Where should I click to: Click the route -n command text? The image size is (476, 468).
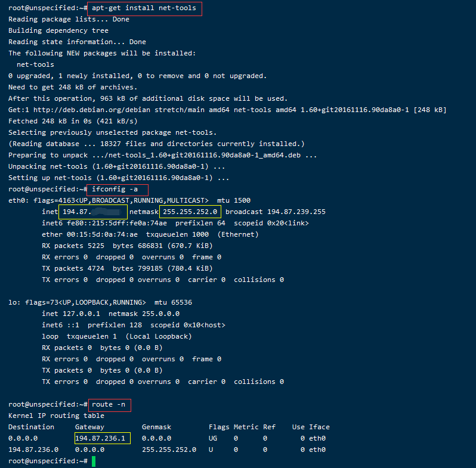tap(109, 405)
